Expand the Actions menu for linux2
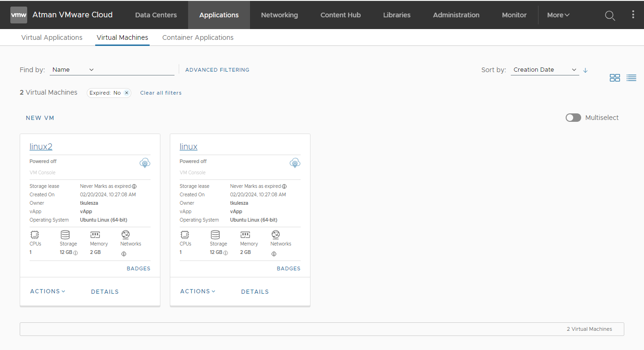 (x=48, y=291)
